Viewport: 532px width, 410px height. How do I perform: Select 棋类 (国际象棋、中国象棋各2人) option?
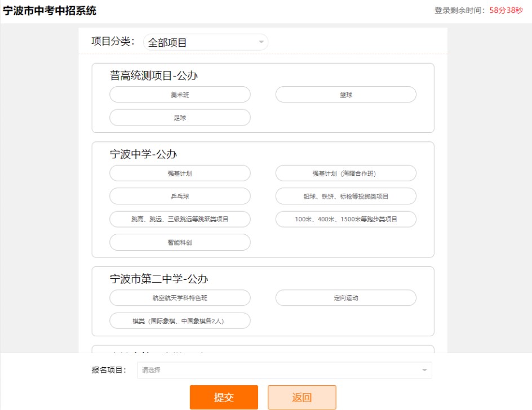pos(180,321)
